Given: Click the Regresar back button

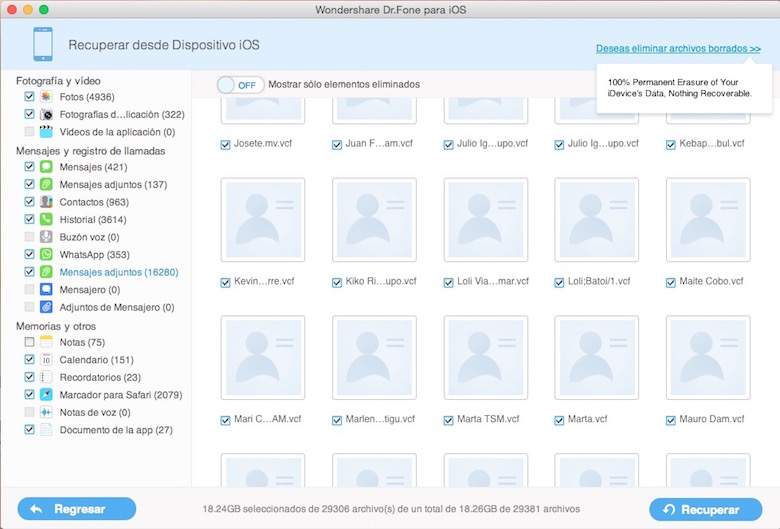Looking at the screenshot, I should pos(77,509).
